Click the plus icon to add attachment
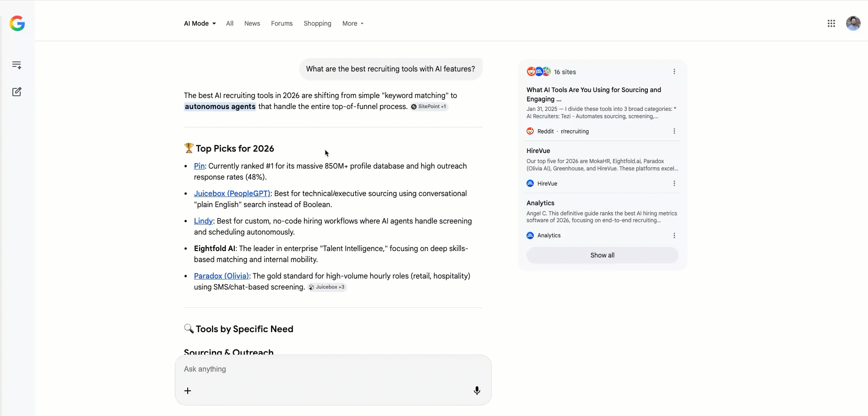The width and height of the screenshot is (868, 416). (188, 391)
